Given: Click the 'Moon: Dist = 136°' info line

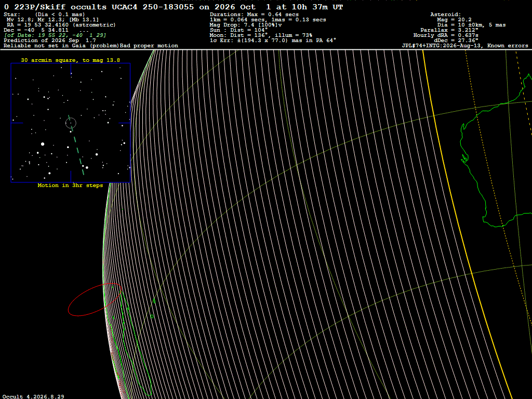Looking at the screenshot, I should 261,35.
